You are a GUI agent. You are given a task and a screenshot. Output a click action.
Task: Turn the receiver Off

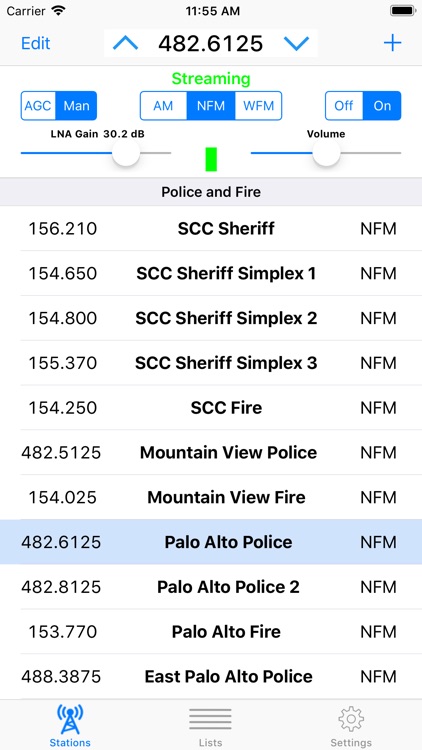coord(344,106)
